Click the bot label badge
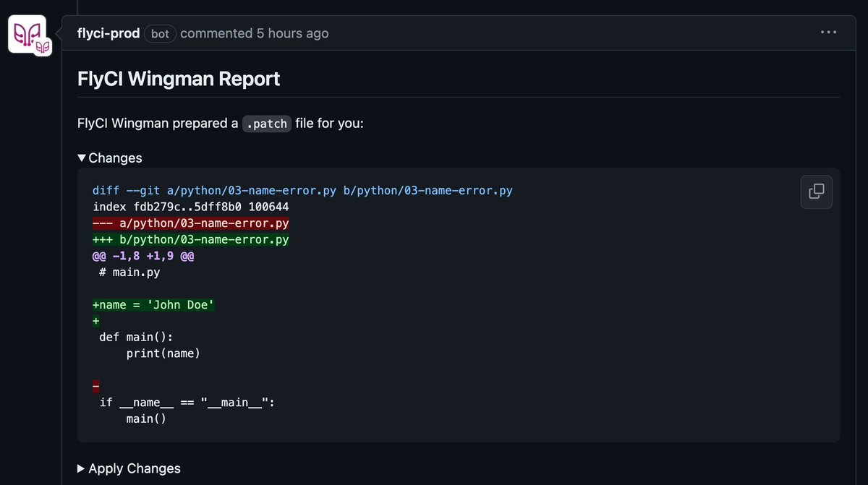Viewport: 868px width, 485px height. pyautogui.click(x=160, y=33)
